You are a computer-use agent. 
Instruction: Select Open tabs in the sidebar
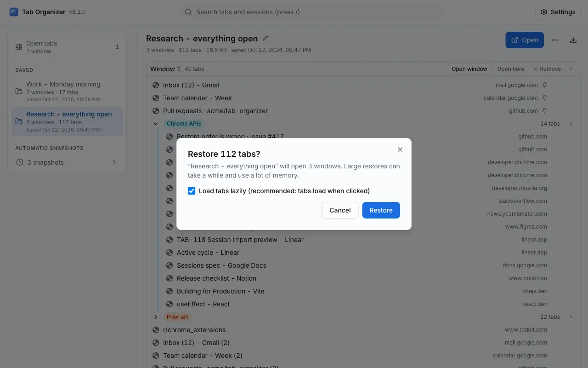click(67, 47)
